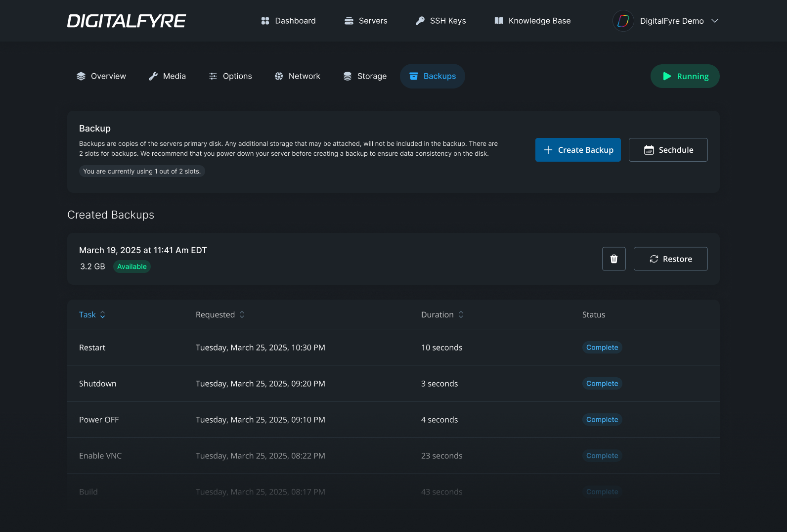Select the slots usage notice text
The image size is (787, 532).
point(142,171)
